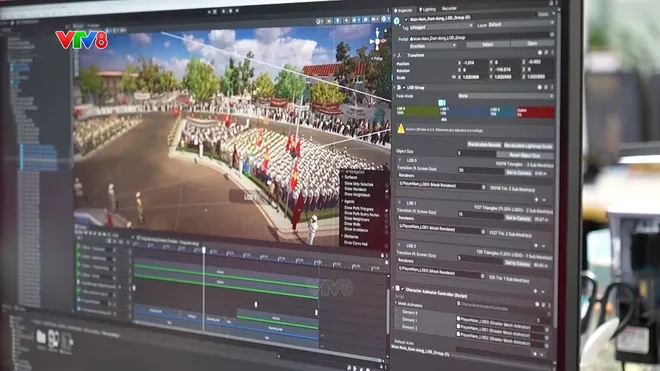Toggle the GameObject active checkbox beside name
Viewport: 660px width, 371px height.
pos(406,19)
